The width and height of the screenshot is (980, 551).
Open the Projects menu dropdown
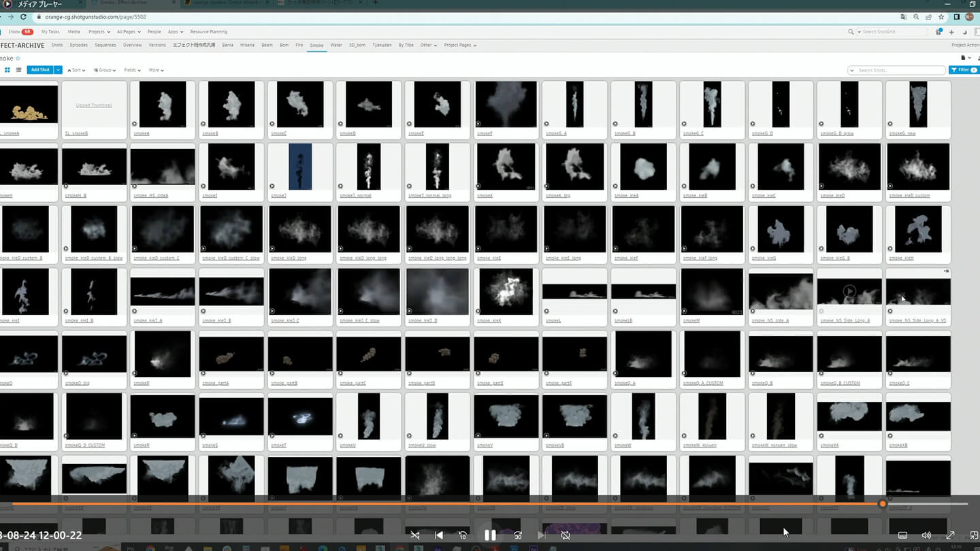pyautogui.click(x=99, y=32)
